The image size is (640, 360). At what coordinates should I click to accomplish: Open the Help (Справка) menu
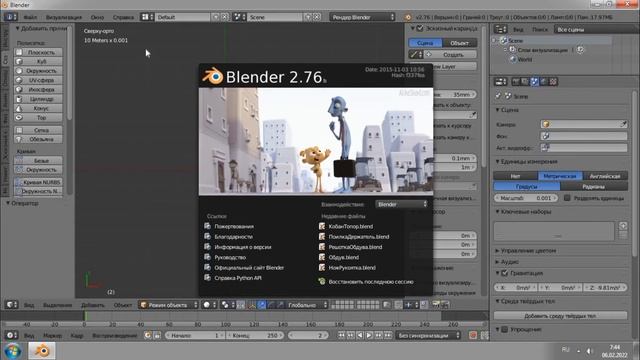tap(123, 17)
